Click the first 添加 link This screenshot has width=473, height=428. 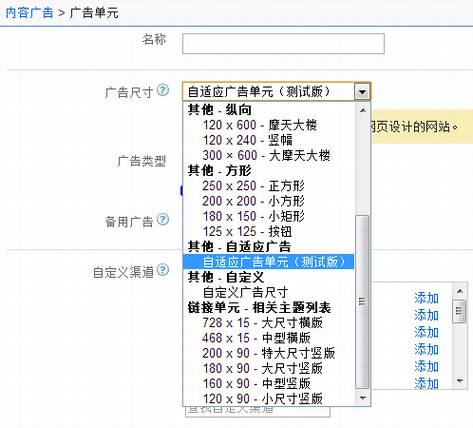coord(426,298)
